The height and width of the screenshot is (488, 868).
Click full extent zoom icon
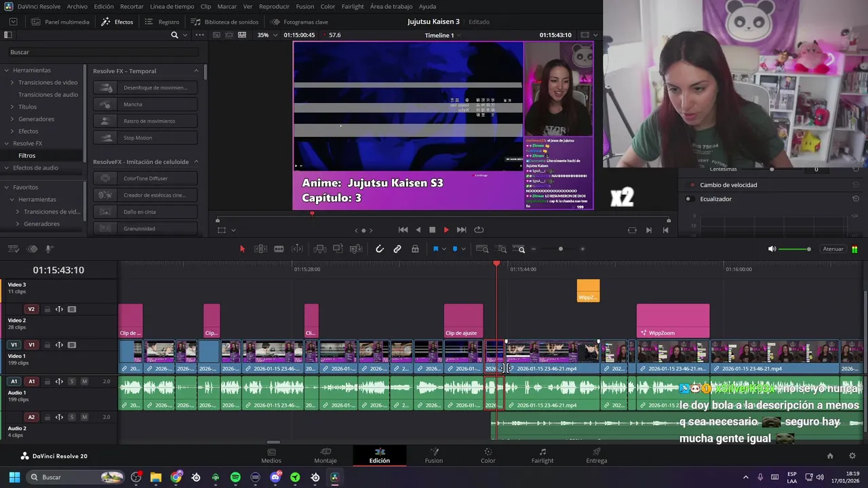point(482,249)
